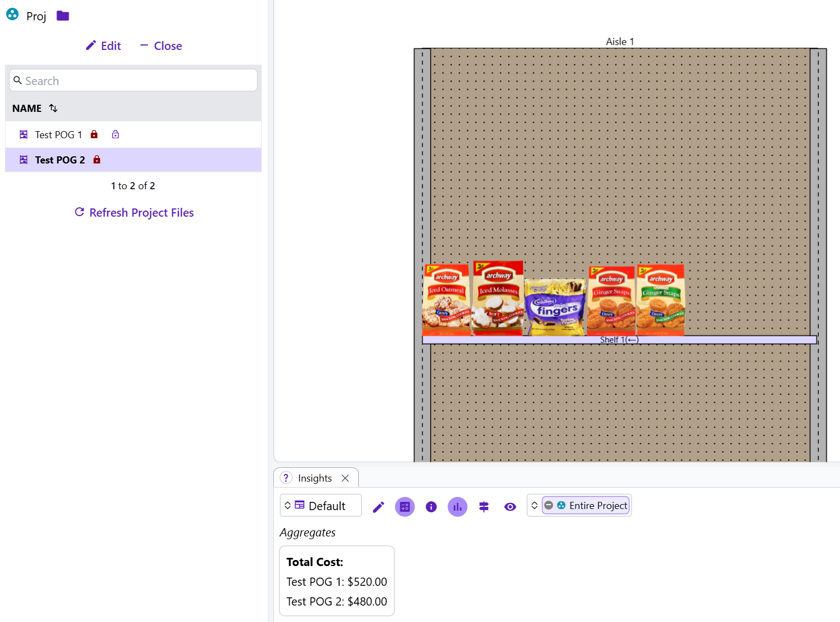Click the Close project button
Viewport: 840px width, 622px height.
[x=161, y=46]
